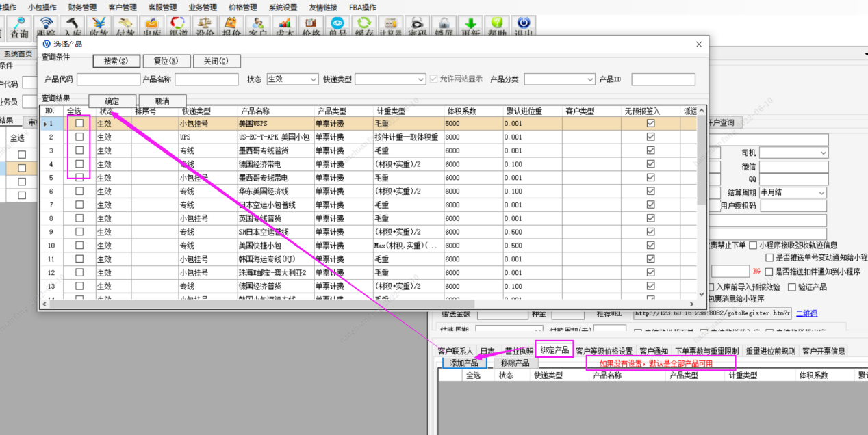Open the 状态 dropdown showing 生效
Image resolution: width=868 pixels, height=435 pixels.
click(292, 79)
